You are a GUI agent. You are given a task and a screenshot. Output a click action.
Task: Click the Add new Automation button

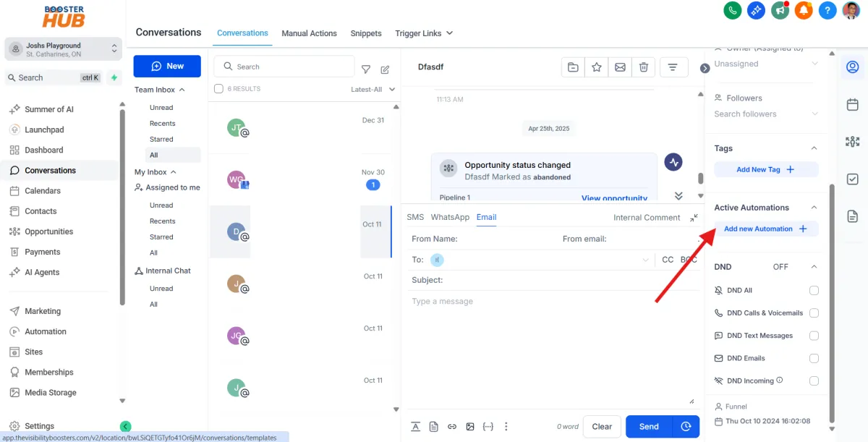(766, 228)
